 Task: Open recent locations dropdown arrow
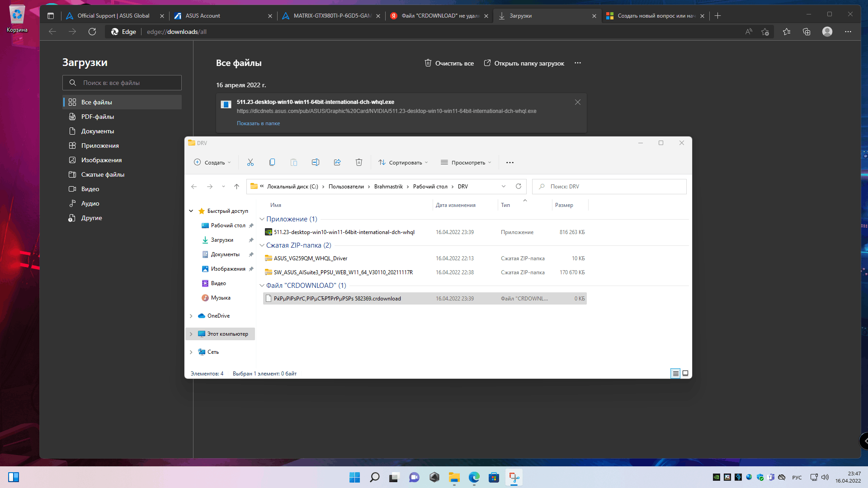(x=223, y=187)
